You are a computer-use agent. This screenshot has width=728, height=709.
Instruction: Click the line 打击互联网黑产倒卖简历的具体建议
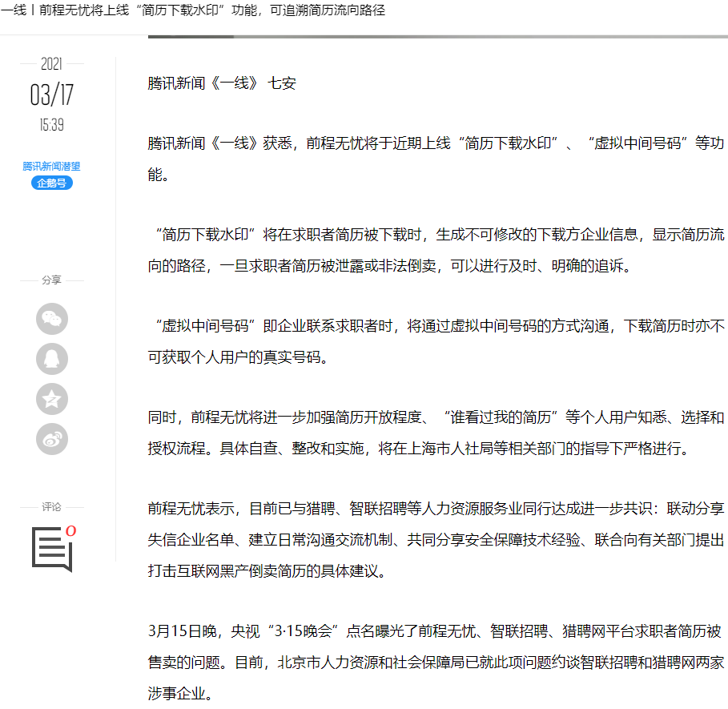(267, 570)
